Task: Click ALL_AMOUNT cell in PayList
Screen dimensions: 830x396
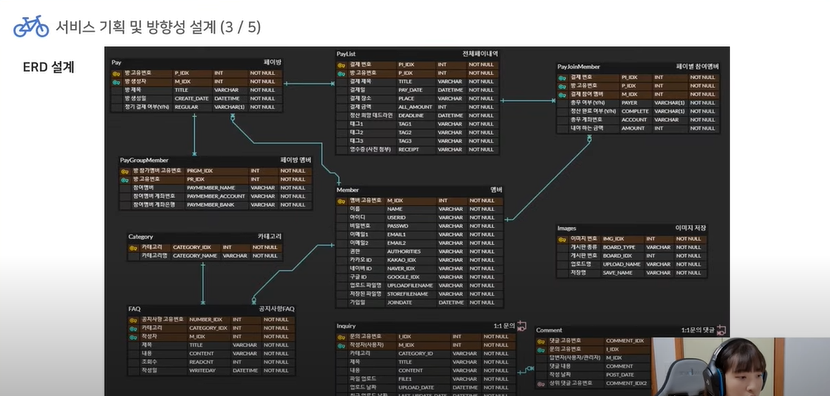Action: 416,107
